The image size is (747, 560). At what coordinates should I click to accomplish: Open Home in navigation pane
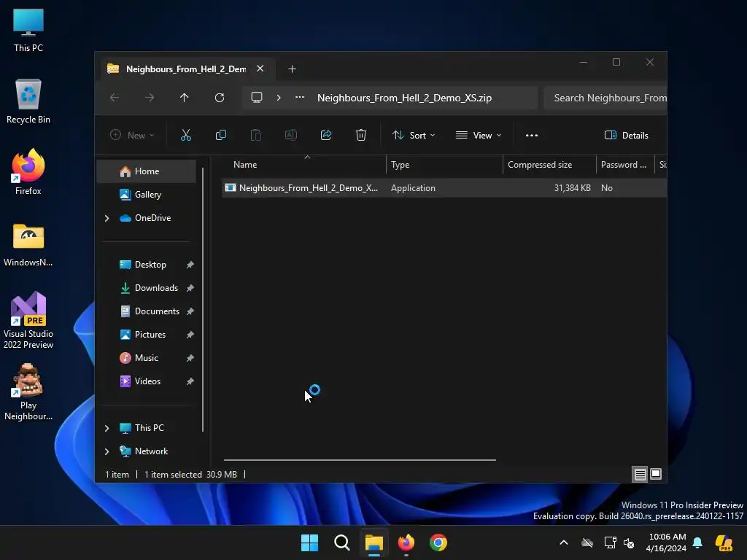pos(147,171)
